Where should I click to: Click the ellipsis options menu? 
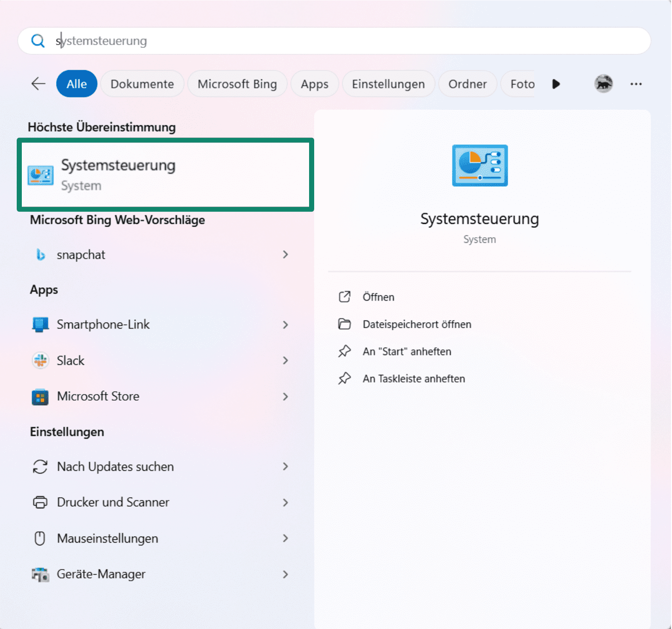tap(636, 84)
